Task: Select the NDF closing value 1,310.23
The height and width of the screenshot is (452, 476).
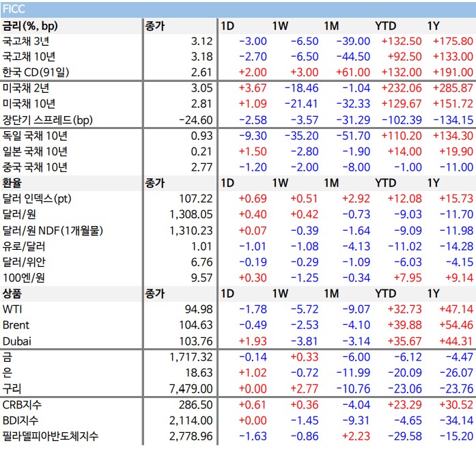Action: pos(191,231)
